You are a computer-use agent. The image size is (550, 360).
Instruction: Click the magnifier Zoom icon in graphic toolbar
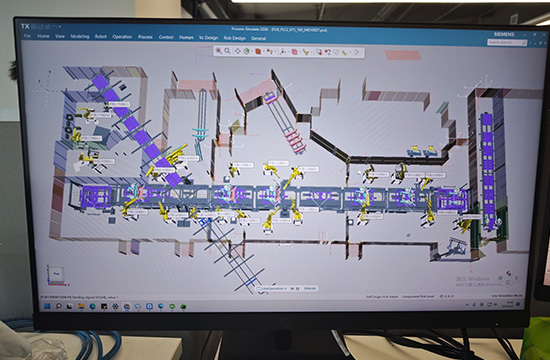pos(227,51)
